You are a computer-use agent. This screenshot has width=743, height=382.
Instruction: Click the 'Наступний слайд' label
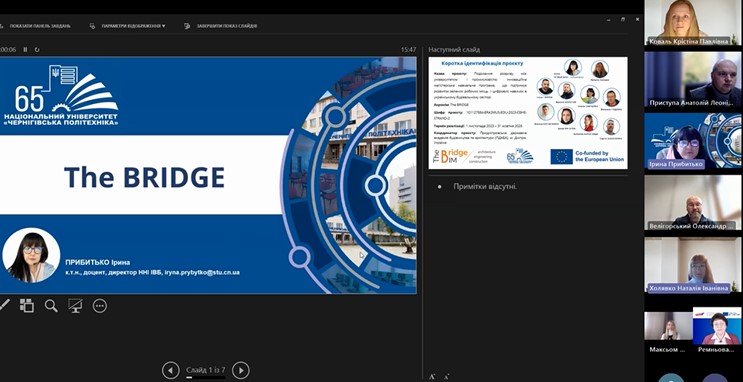(x=454, y=49)
